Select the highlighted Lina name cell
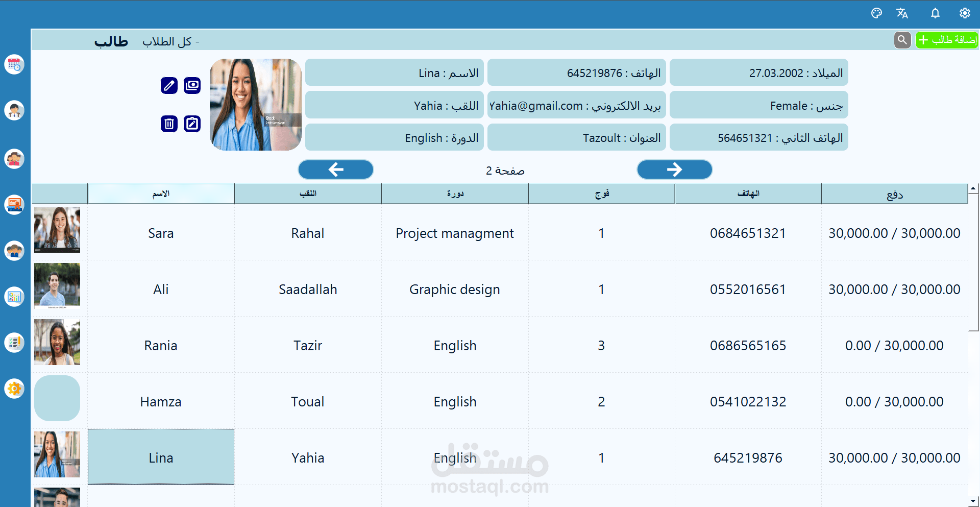 tap(161, 457)
